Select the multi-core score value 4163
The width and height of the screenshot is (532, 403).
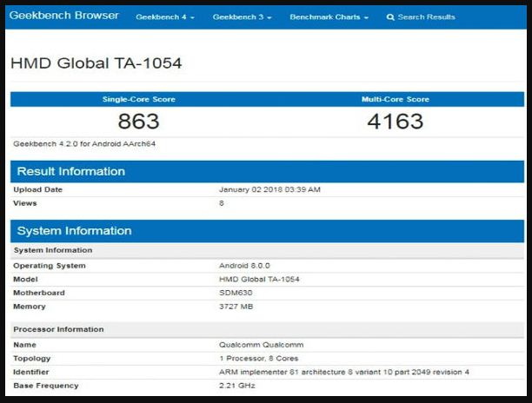tap(396, 122)
